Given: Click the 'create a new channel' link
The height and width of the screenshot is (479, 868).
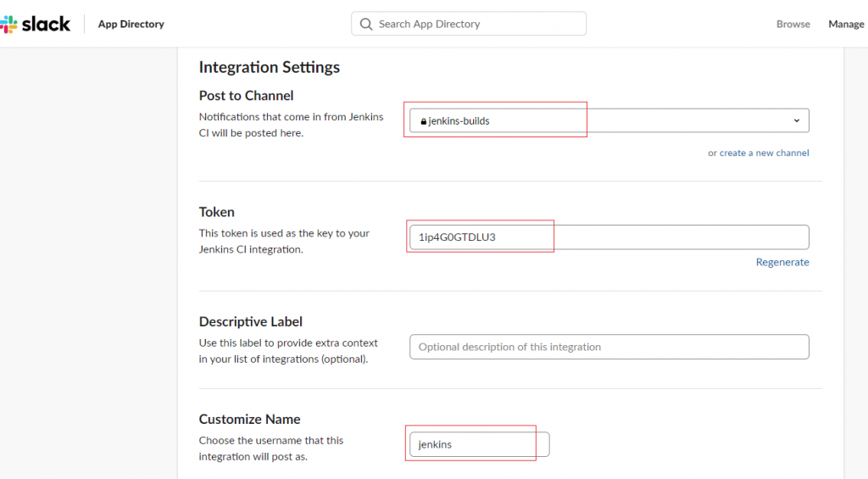Looking at the screenshot, I should click(x=764, y=153).
